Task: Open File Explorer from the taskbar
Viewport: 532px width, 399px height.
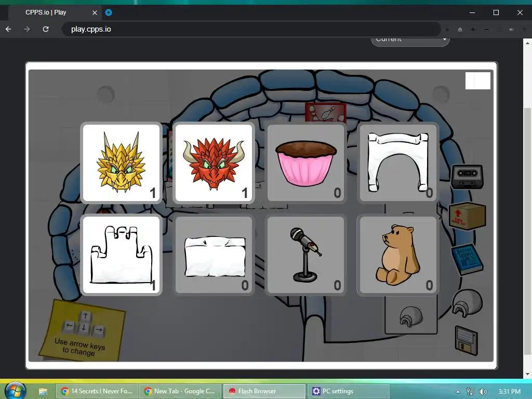Action: pos(43,392)
